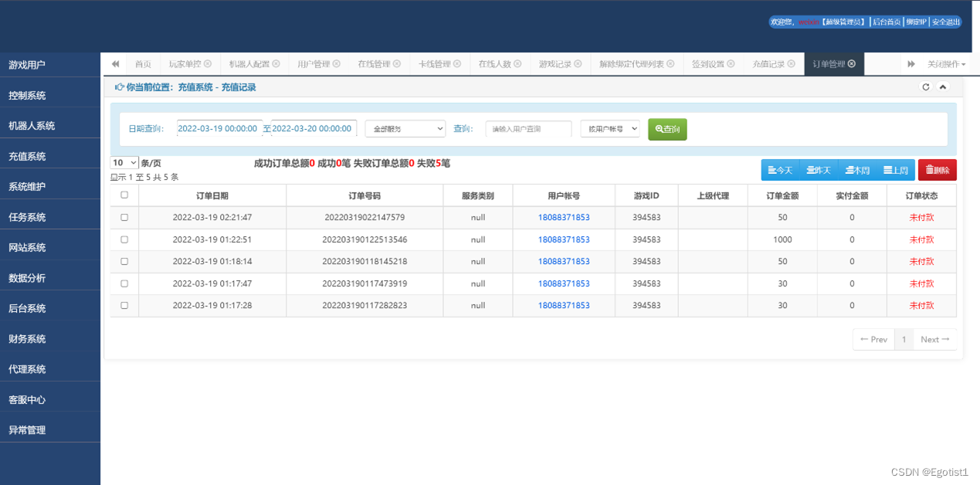The height and width of the screenshot is (485, 980).
Task: Open the 后台首页 link at top right
Action: 887,22
